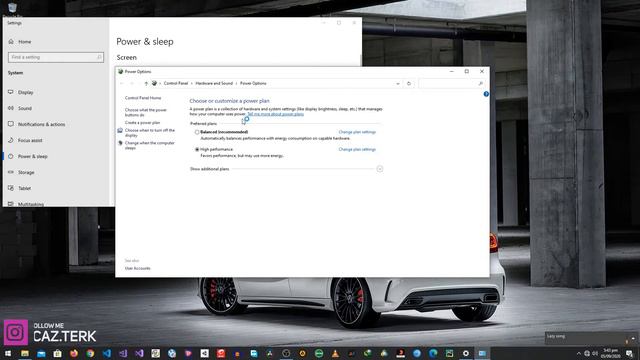Open Choose when to turn off the display
The image size is (640, 360).
[150, 132]
